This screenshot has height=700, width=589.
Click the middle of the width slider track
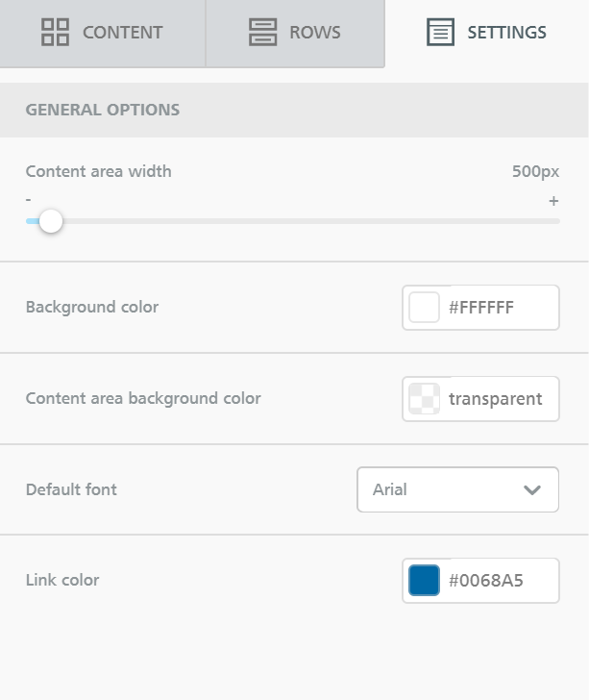(293, 221)
